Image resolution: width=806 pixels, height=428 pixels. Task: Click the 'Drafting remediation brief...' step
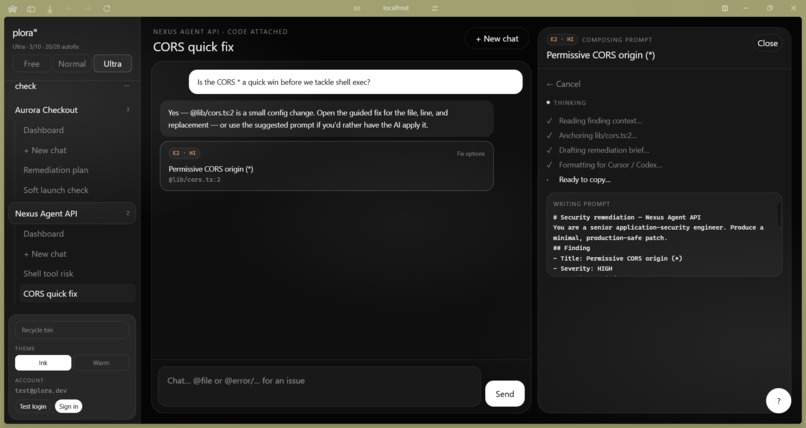point(604,150)
